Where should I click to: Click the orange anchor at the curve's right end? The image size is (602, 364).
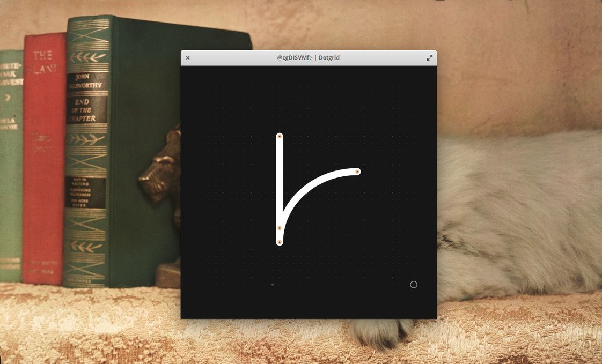pyautogui.click(x=358, y=172)
